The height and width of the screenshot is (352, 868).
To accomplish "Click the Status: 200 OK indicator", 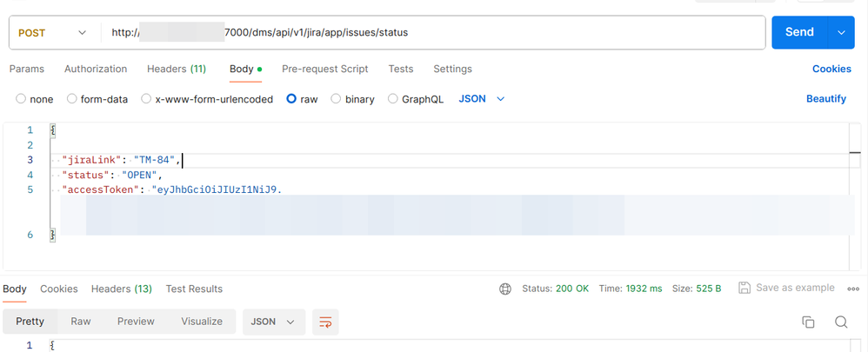I will pos(555,289).
